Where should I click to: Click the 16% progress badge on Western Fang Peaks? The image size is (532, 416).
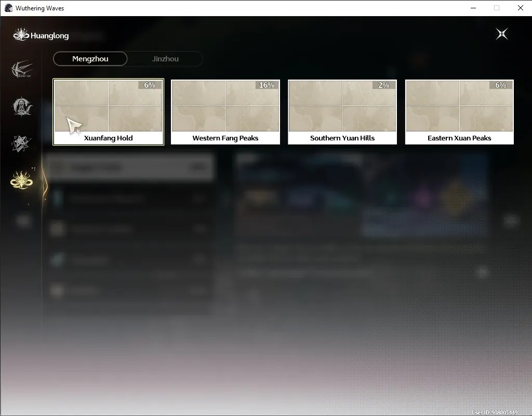point(267,85)
